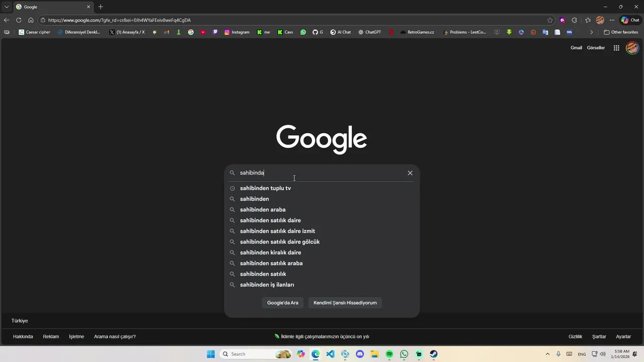Open Steam from the taskbar

click(434, 354)
